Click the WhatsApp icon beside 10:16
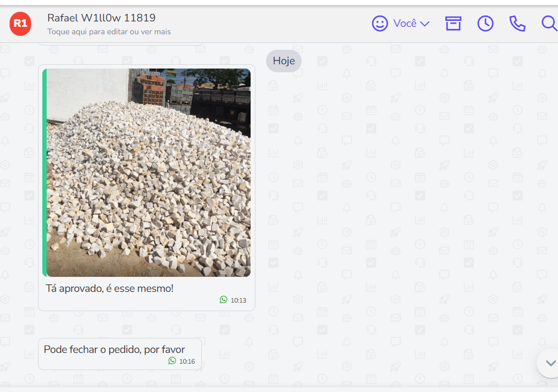The height and width of the screenshot is (392, 558). click(172, 361)
